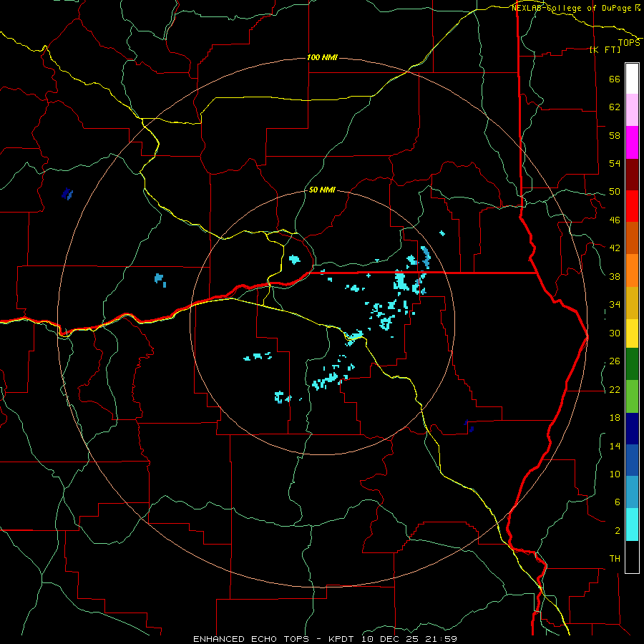The width and height of the screenshot is (644, 644).
Task: Click the '22' scale label
Action: [x=615, y=390]
